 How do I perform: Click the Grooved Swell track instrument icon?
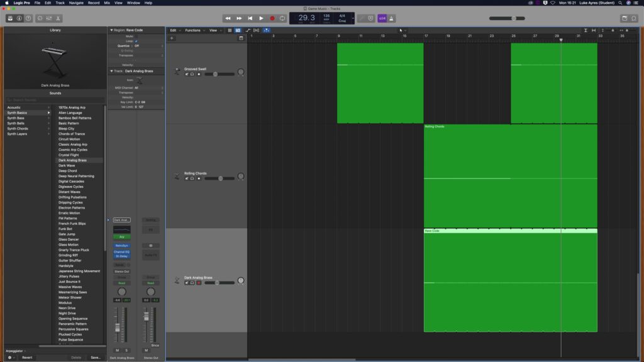click(177, 72)
